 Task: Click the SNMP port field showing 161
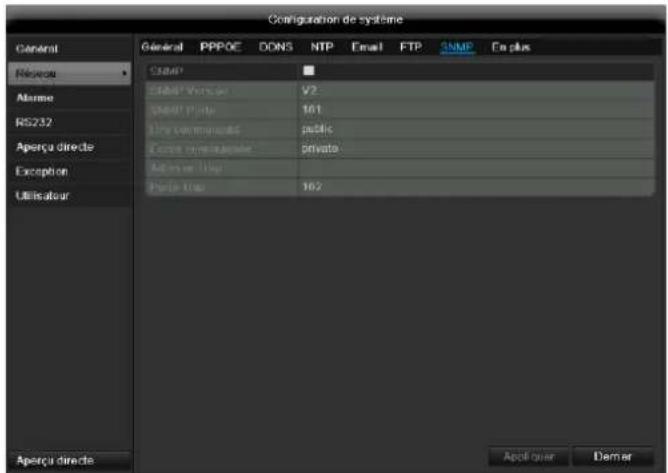[x=475, y=110]
